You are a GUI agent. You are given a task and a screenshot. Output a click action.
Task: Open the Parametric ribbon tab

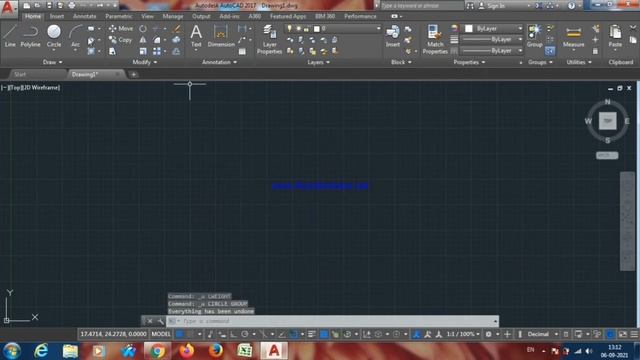119,16
